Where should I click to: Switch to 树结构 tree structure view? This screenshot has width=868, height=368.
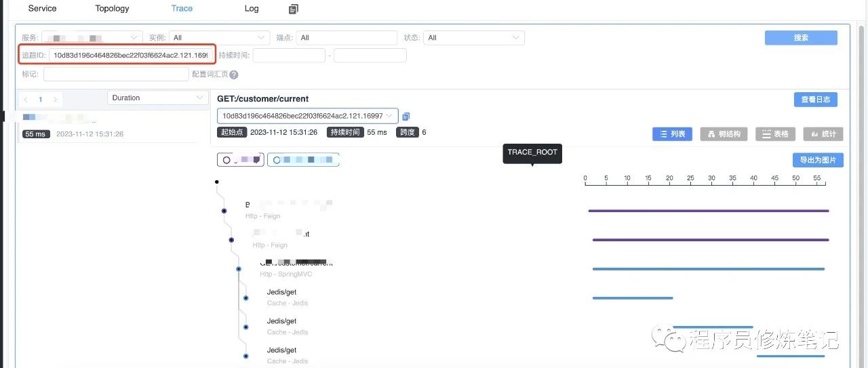click(724, 134)
